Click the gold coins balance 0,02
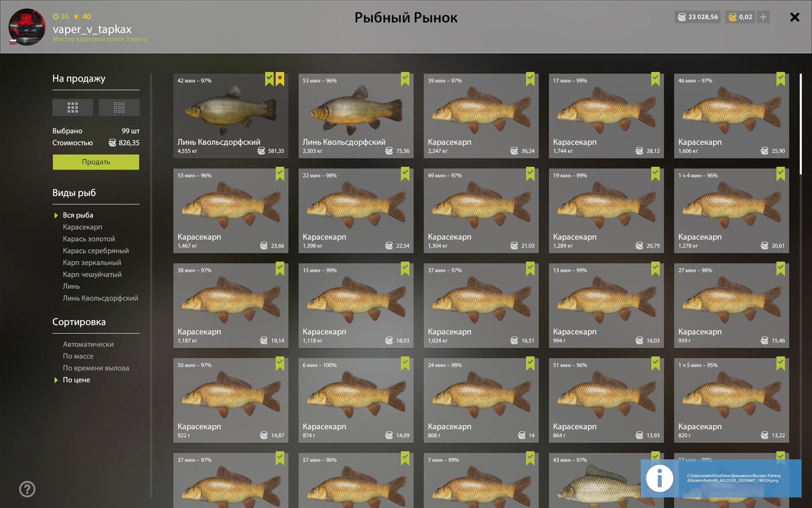This screenshot has width=812, height=508. [x=740, y=17]
